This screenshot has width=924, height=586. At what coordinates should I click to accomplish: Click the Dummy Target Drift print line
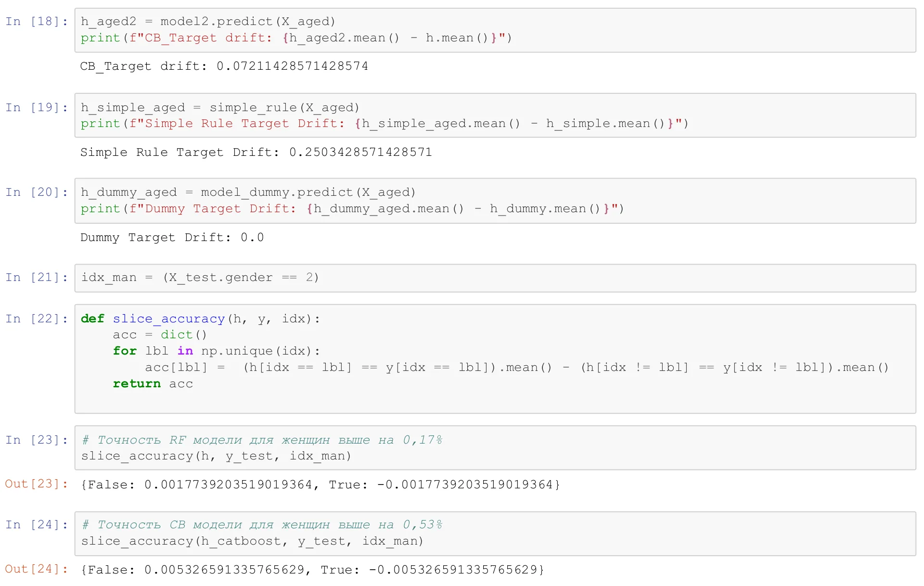tap(352, 209)
